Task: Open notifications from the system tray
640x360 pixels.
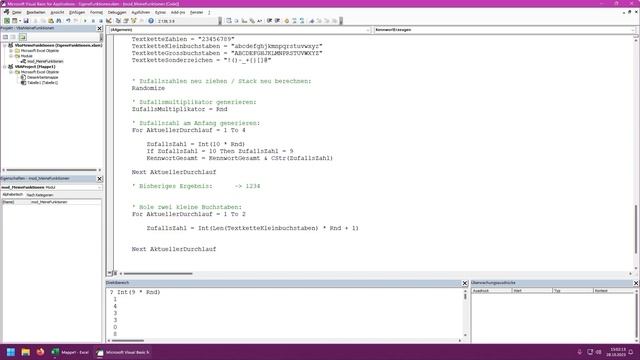Action: coord(631,352)
